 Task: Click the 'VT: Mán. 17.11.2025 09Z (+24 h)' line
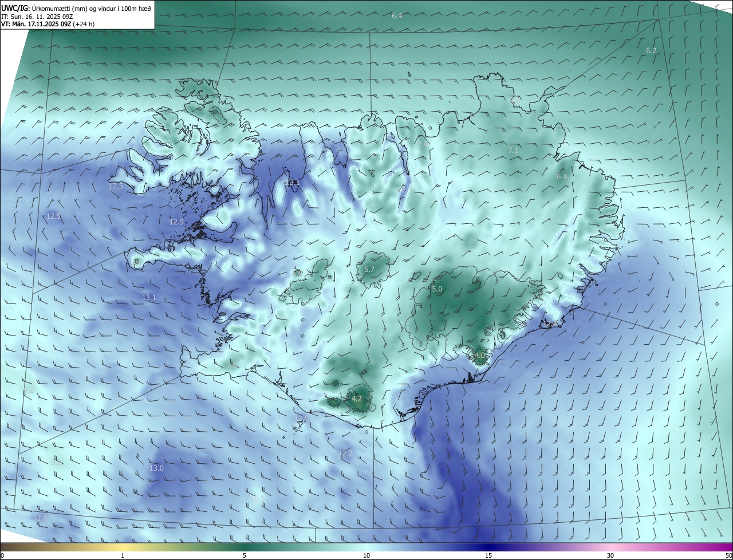pyautogui.click(x=48, y=24)
